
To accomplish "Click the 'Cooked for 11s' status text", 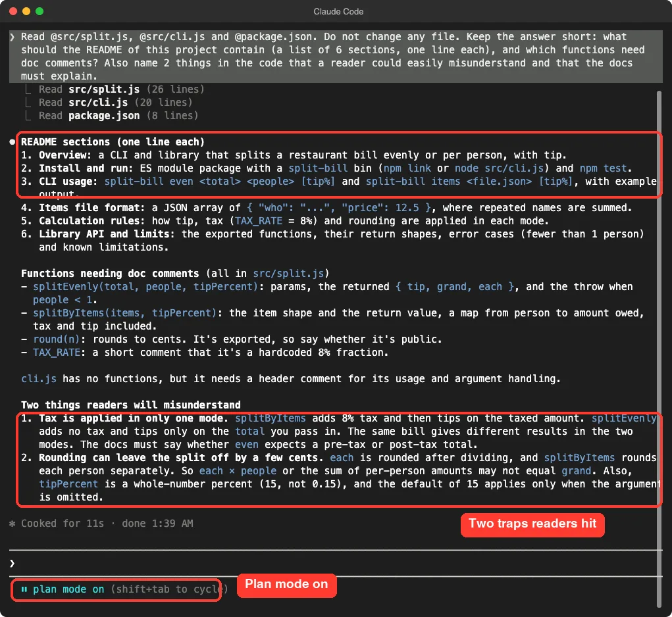I will point(63,523).
